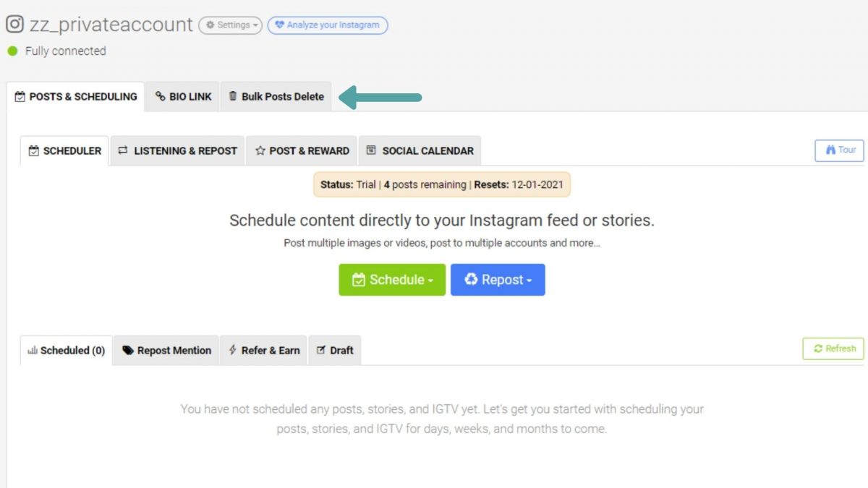868x488 pixels.
Task: Expand the Repost dropdown
Action: (498, 280)
